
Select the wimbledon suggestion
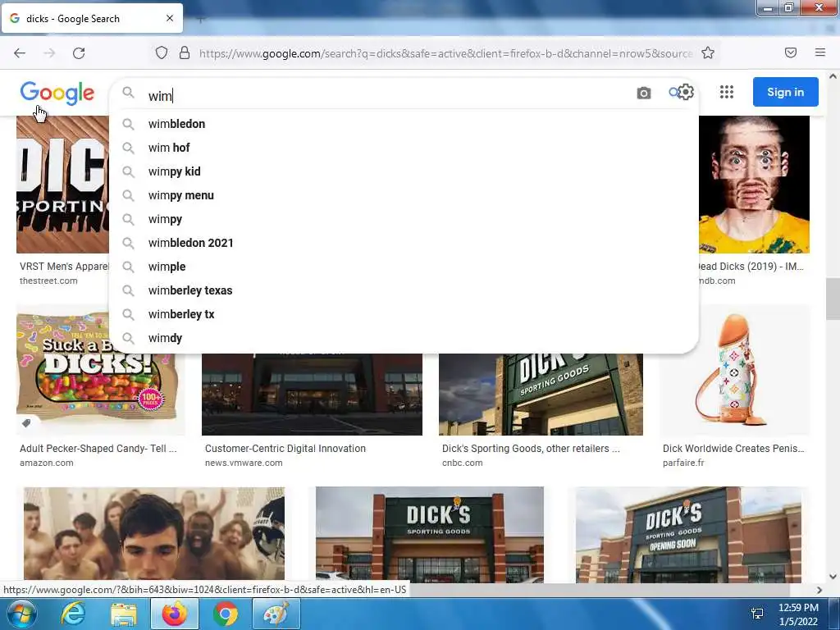pos(404,124)
